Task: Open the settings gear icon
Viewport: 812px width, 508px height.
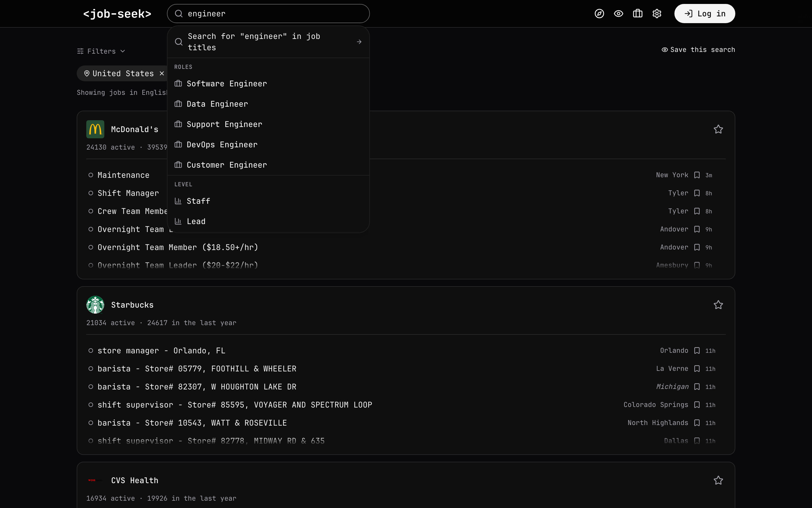Action: (657, 14)
